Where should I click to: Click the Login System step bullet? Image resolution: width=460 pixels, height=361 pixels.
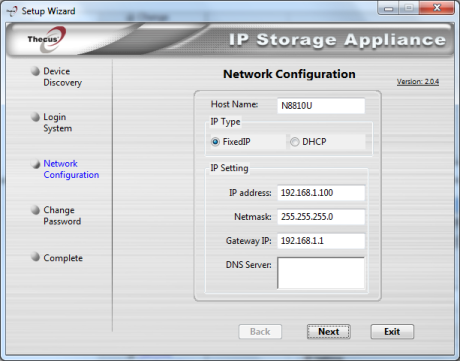pos(35,117)
